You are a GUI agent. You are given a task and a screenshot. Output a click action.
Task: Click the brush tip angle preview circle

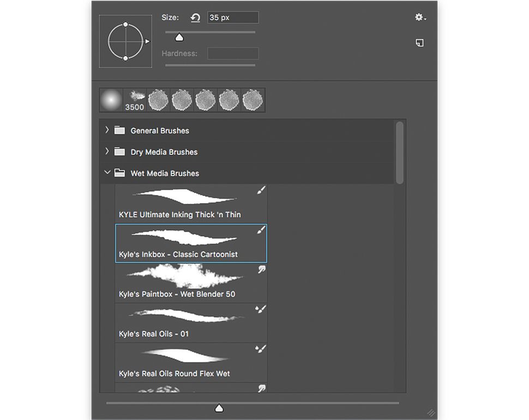tap(125, 41)
